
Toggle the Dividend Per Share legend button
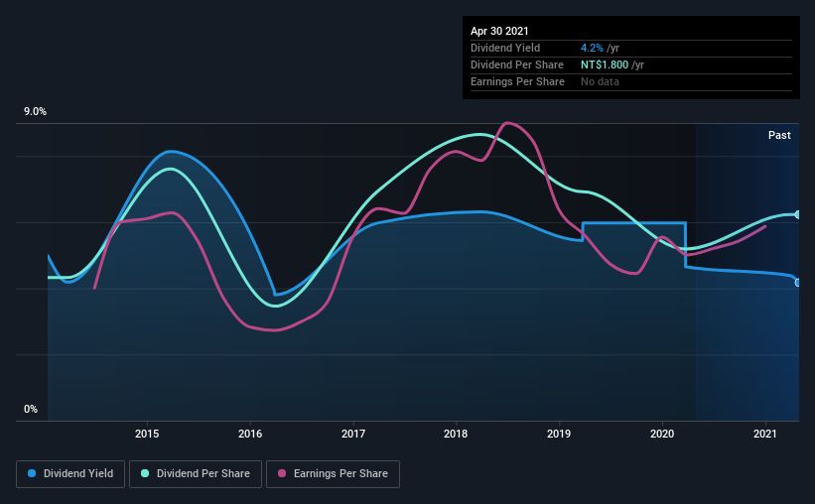[196, 474]
